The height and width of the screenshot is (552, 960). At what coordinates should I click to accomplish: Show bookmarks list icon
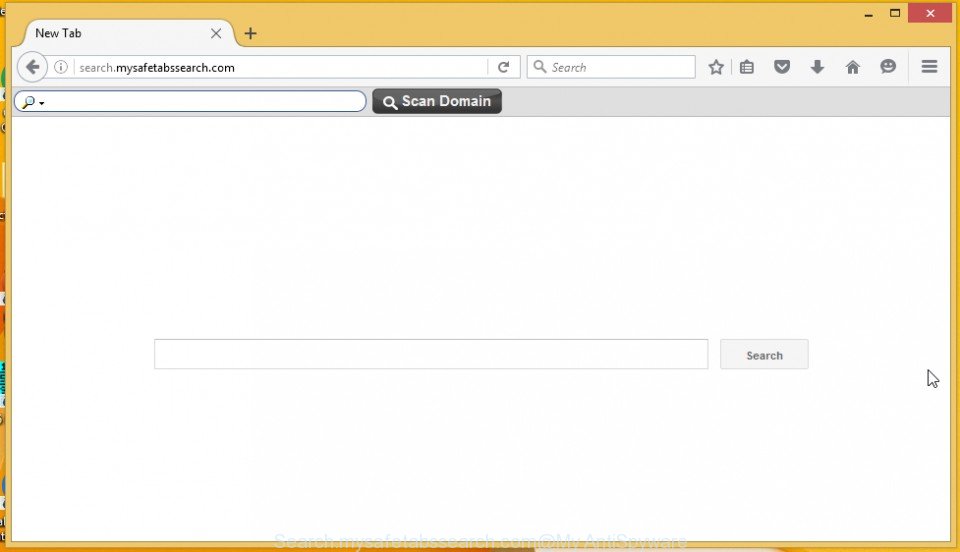coord(746,67)
